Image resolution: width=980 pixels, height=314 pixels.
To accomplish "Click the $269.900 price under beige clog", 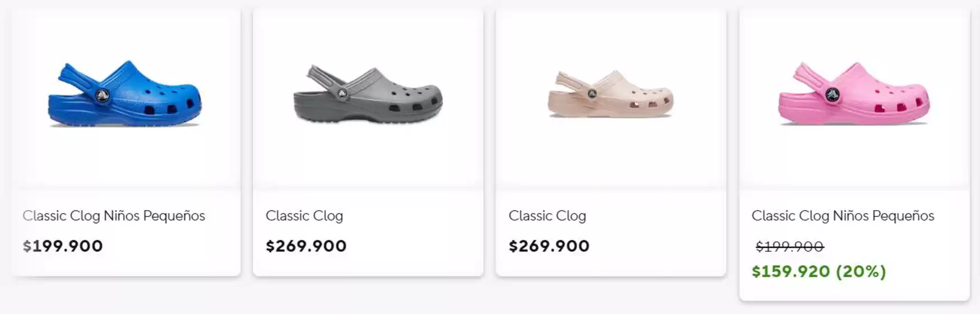I will tap(549, 246).
